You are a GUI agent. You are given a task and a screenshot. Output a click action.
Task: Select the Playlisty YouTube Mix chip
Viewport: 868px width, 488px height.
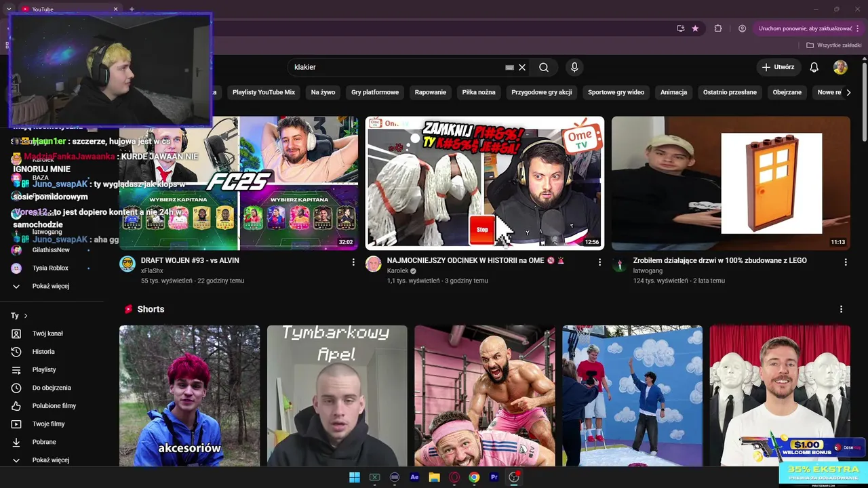pyautogui.click(x=264, y=92)
